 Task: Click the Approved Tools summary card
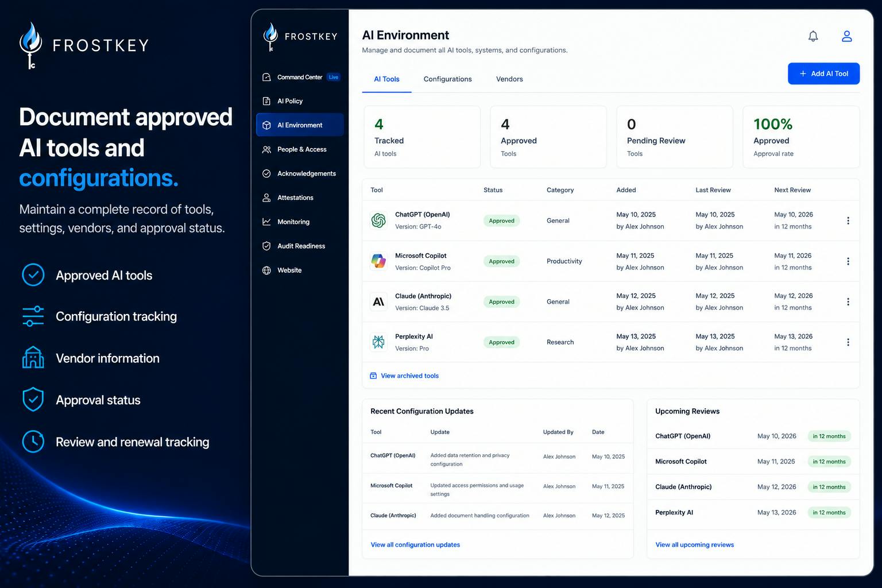click(x=548, y=137)
